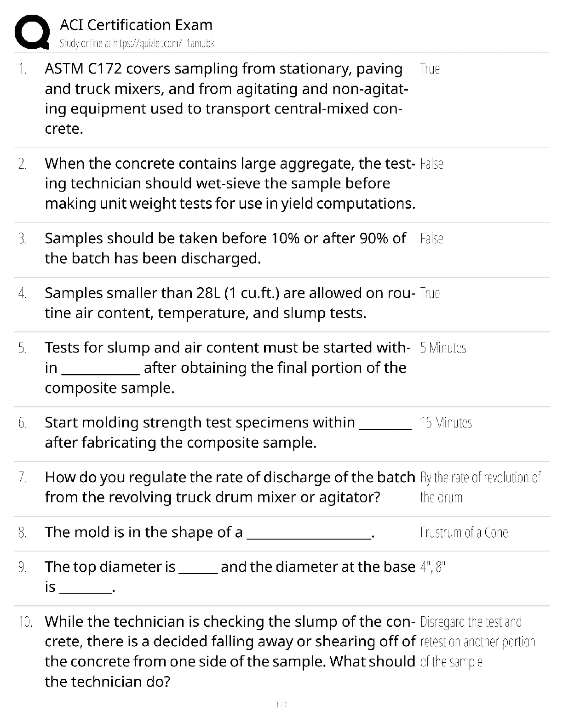Click the 28L sample size question

click(x=230, y=303)
